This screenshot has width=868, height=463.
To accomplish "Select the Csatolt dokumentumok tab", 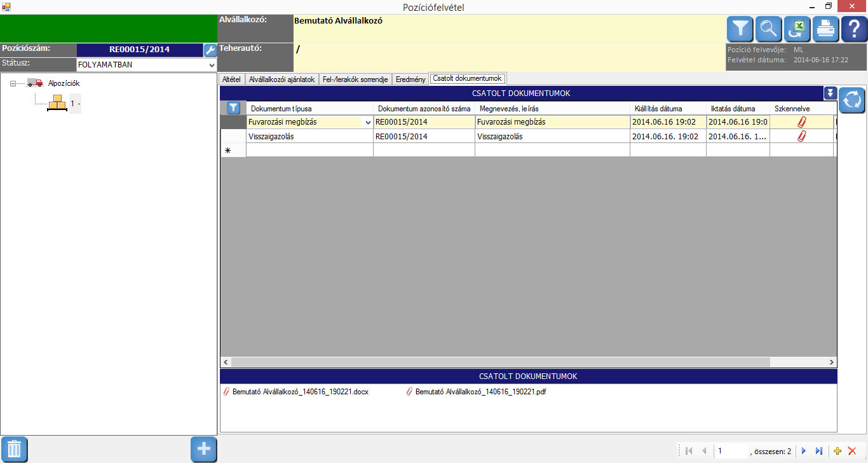I will tap(468, 78).
